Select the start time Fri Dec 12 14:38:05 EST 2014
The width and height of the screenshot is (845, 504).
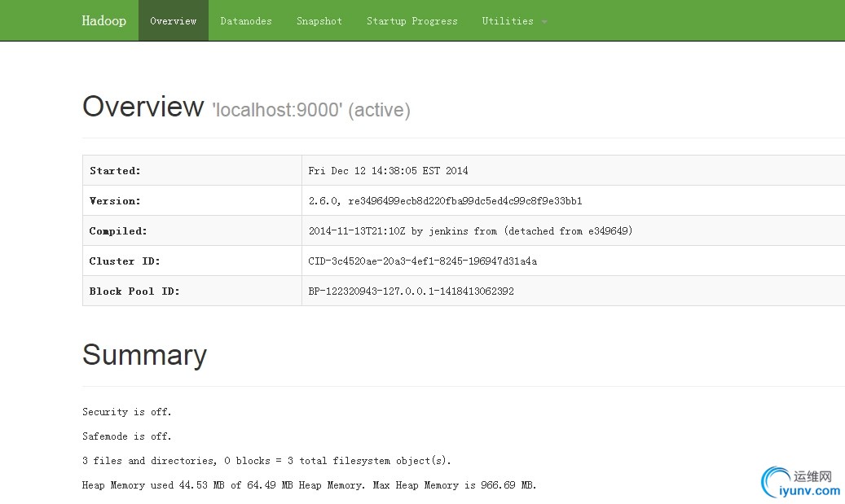(388, 171)
